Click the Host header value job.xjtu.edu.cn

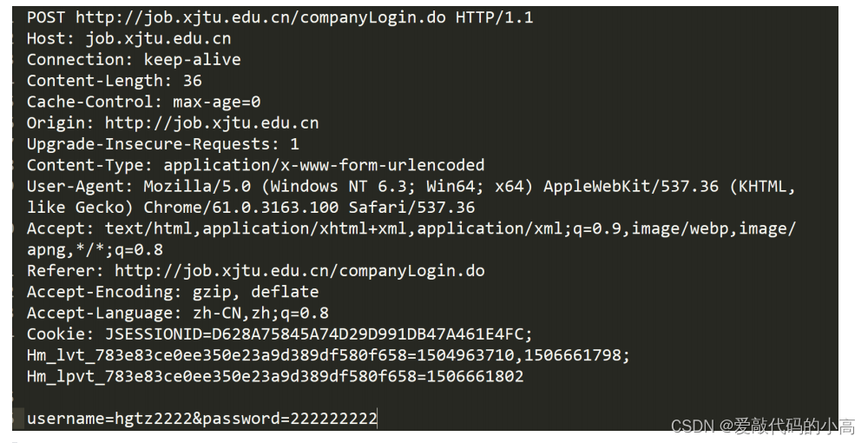[158, 39]
